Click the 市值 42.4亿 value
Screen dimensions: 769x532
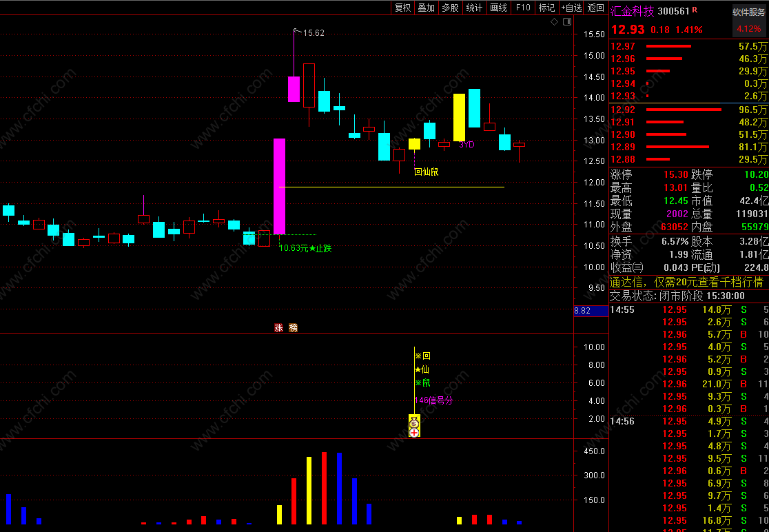point(754,201)
